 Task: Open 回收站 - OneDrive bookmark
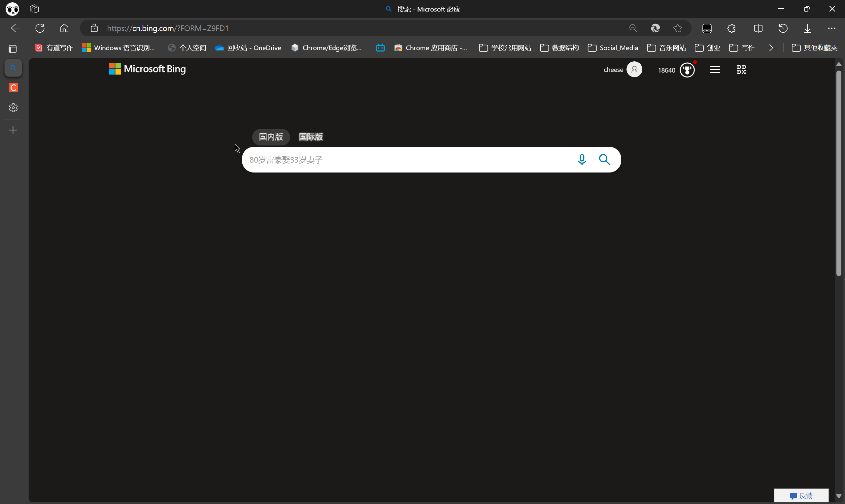248,48
